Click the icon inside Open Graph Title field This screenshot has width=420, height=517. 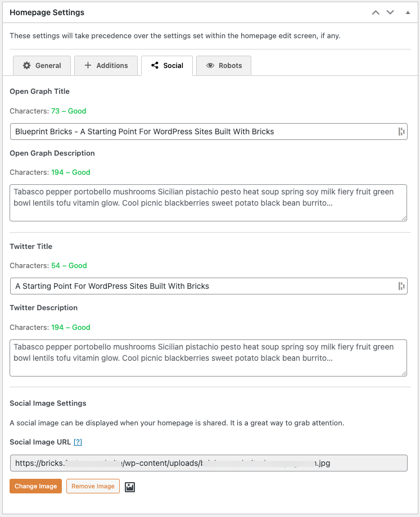(401, 131)
